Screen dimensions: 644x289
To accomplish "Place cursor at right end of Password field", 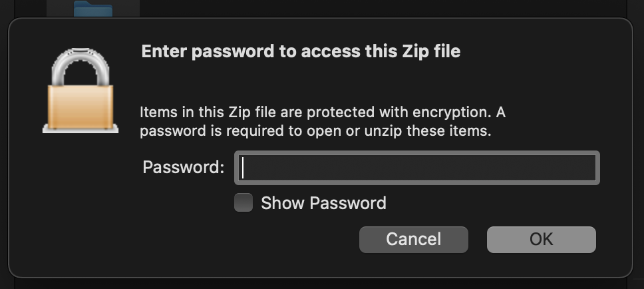I will (x=591, y=168).
